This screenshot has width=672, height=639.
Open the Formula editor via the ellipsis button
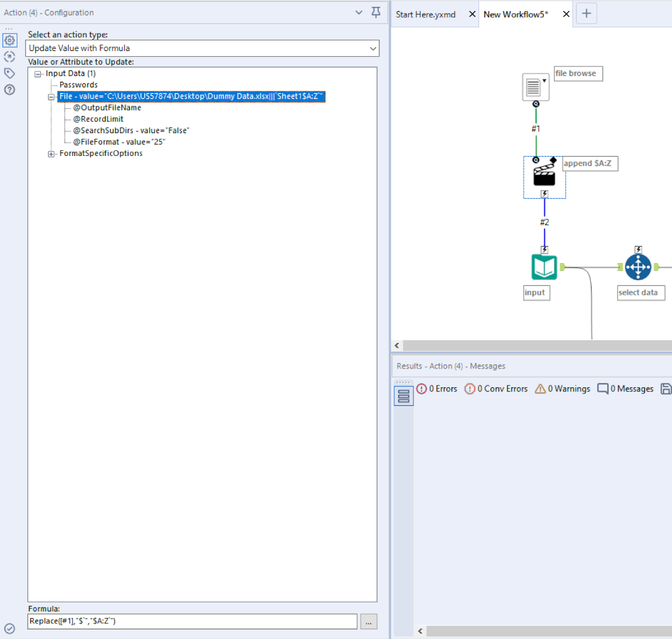pos(369,621)
